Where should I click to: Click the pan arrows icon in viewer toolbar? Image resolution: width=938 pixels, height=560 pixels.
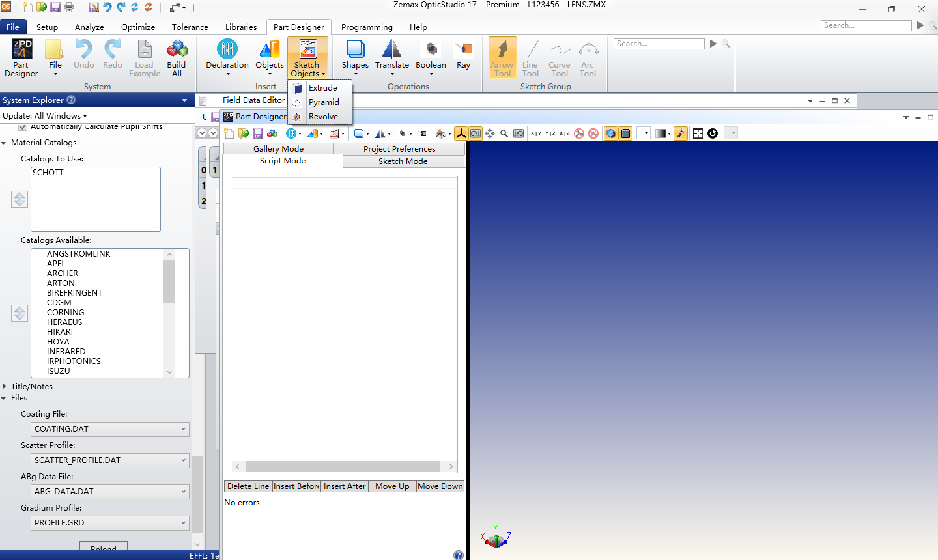click(x=490, y=133)
